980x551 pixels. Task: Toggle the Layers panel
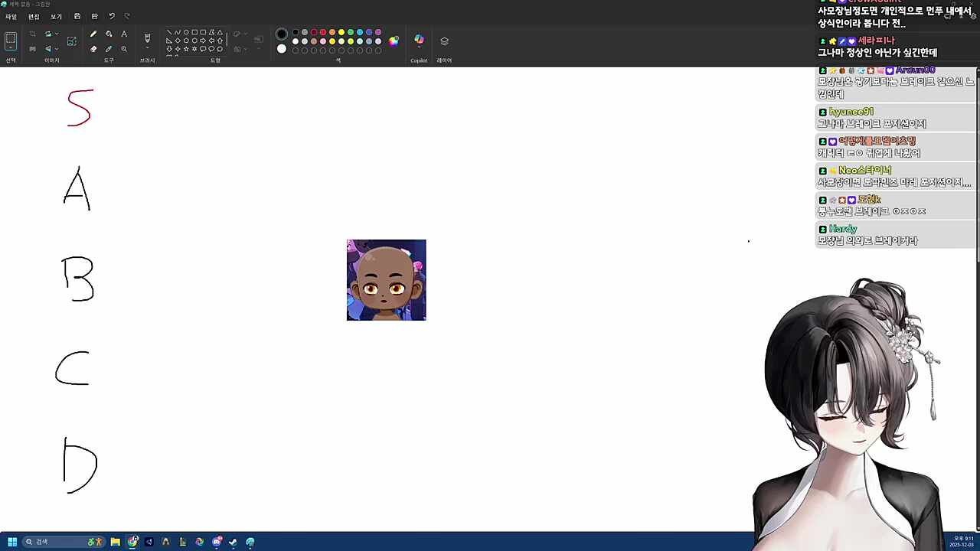click(444, 41)
